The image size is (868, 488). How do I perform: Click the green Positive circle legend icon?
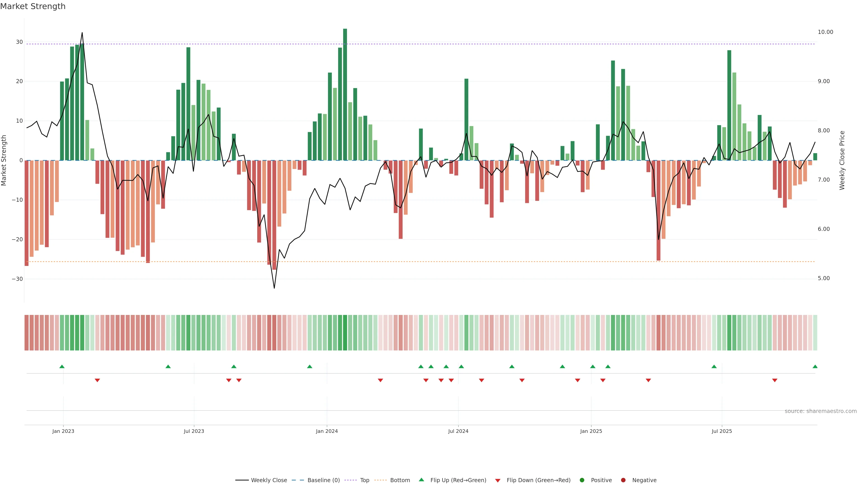tap(582, 480)
